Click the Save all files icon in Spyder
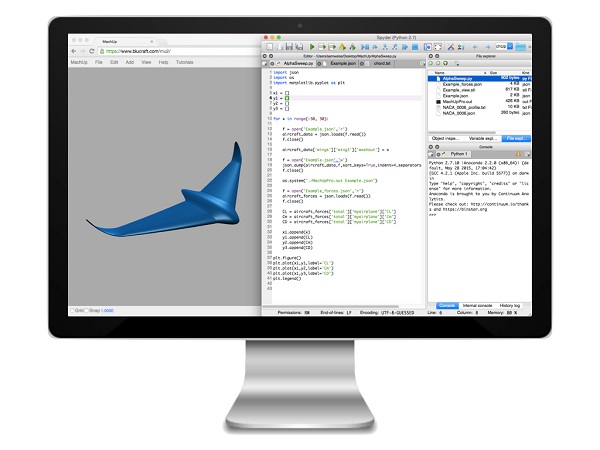The image size is (600, 450). point(299,47)
